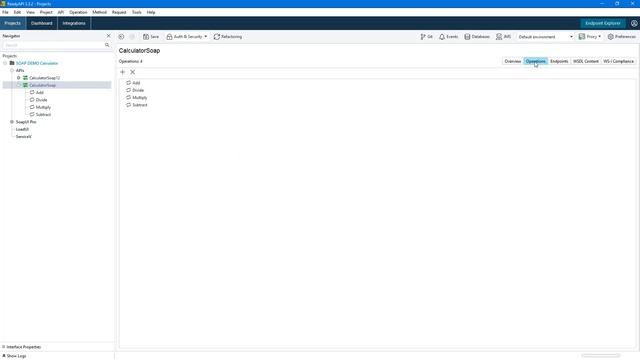
Task: Select the SOAP DEMO Calculator project
Action: tap(37, 63)
